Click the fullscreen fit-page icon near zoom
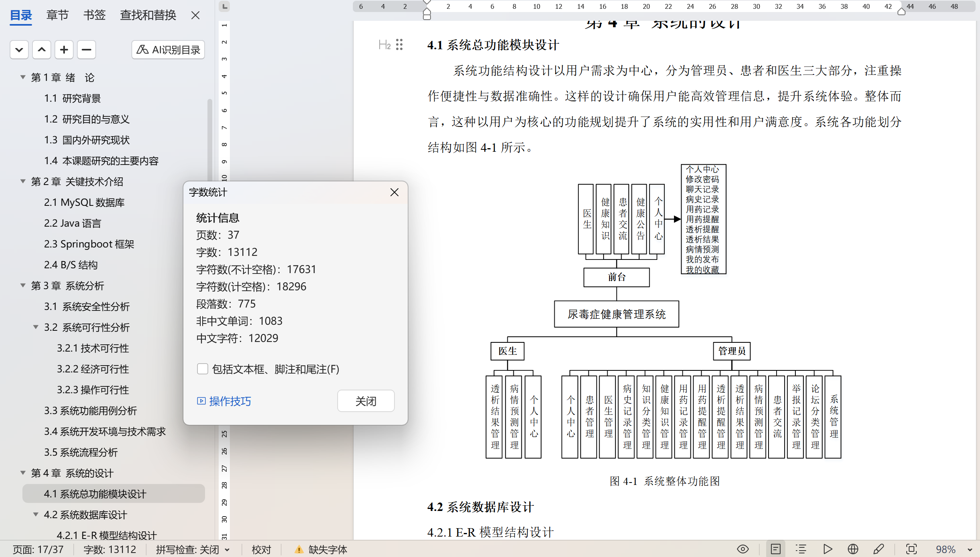 911,549
